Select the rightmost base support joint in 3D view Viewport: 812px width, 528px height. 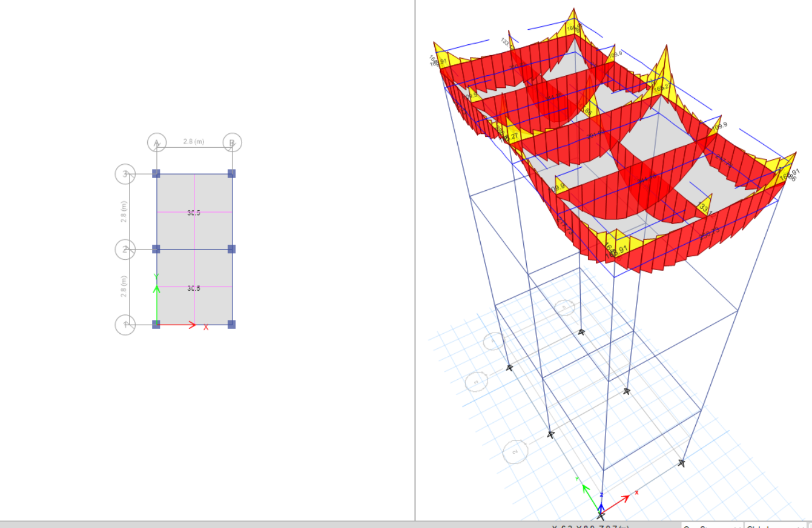point(681,463)
